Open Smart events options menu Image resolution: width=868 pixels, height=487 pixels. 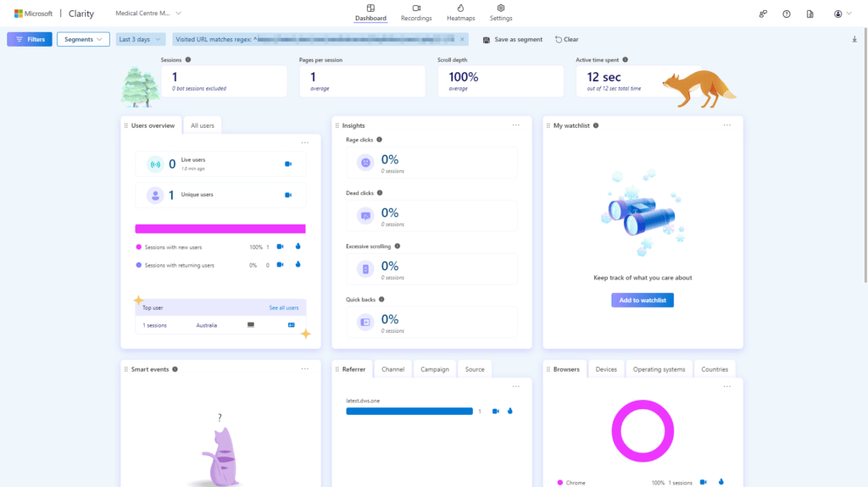coord(305,368)
